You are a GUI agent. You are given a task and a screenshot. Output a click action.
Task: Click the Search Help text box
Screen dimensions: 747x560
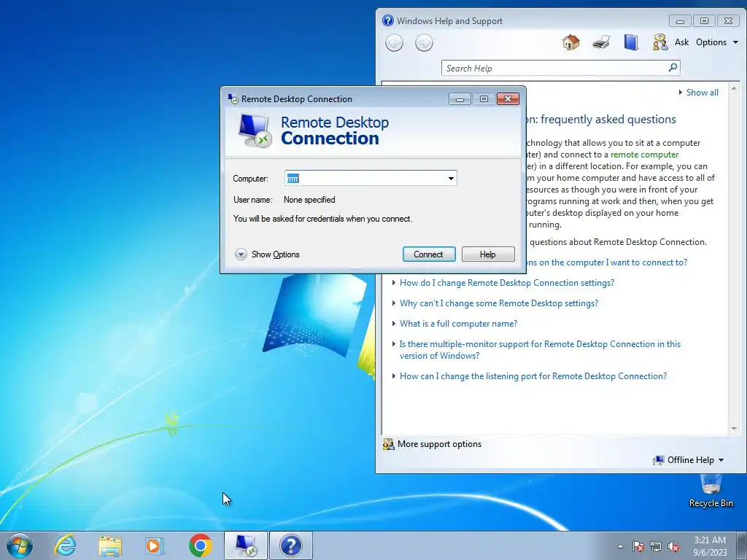click(x=554, y=68)
